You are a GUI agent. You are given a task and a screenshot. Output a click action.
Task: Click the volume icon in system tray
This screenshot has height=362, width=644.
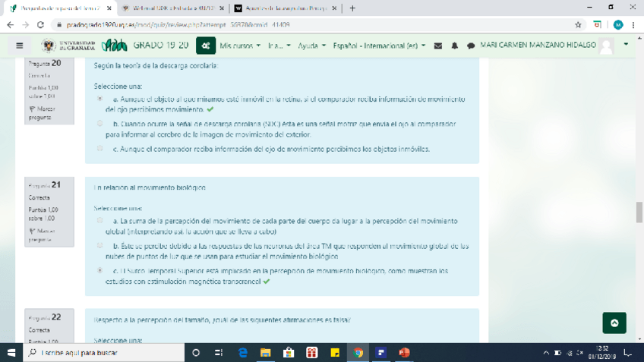580,353
